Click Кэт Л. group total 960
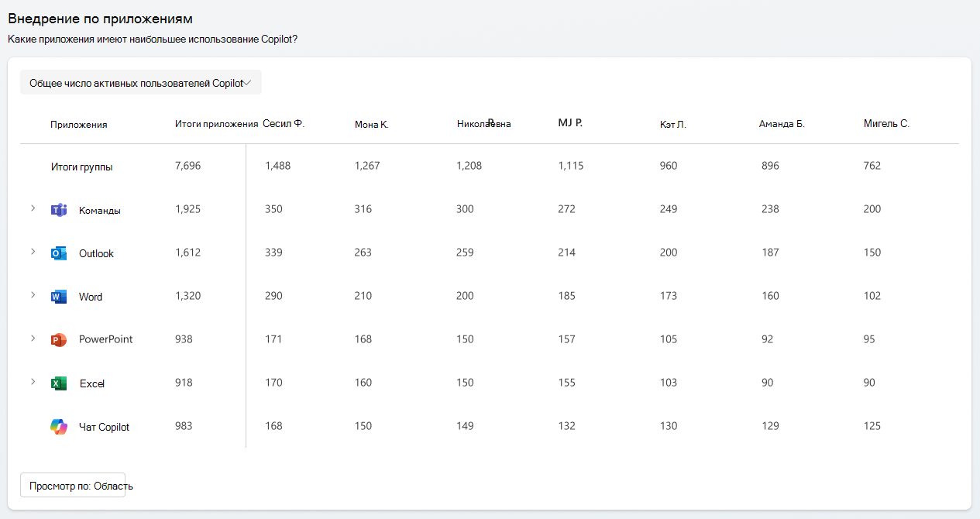Screen dimensions: 980x519 (669, 166)
